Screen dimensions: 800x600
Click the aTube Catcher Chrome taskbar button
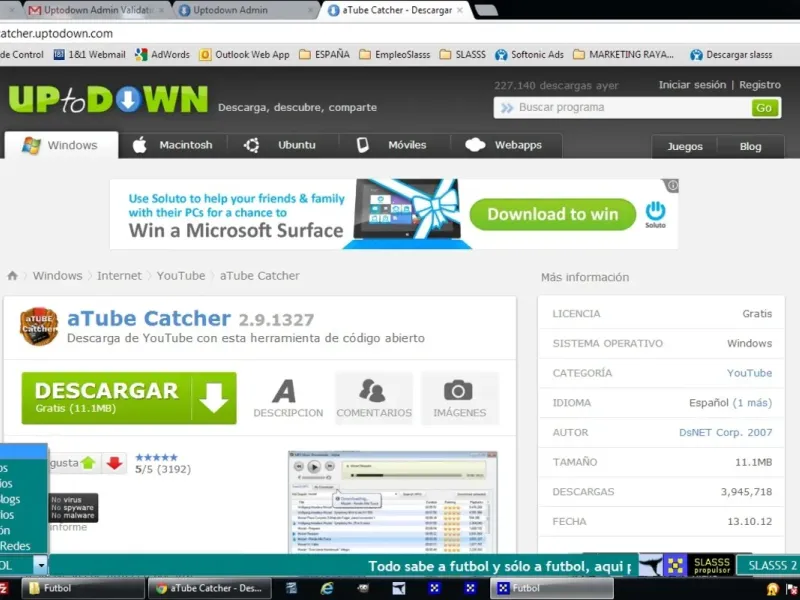coord(210,588)
